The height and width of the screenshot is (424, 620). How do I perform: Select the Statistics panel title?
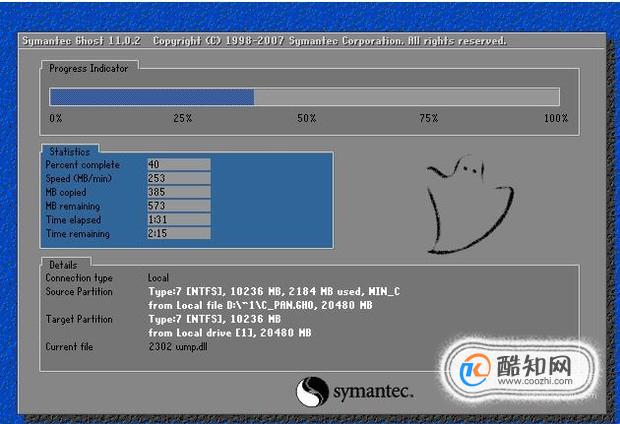(70, 151)
